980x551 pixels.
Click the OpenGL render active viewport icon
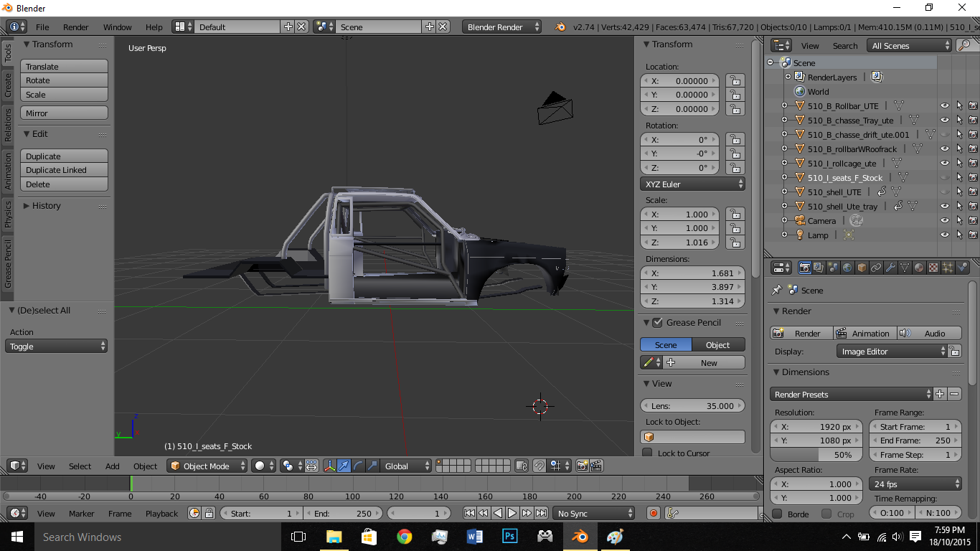pos(582,466)
